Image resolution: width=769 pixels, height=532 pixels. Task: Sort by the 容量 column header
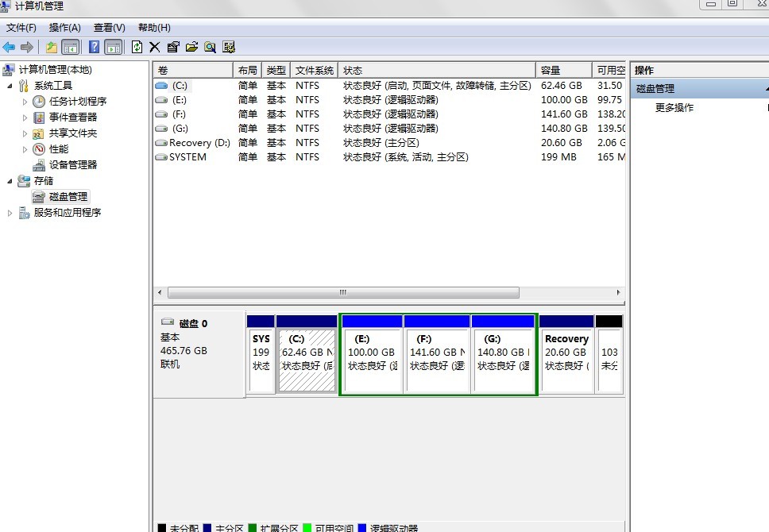563,70
